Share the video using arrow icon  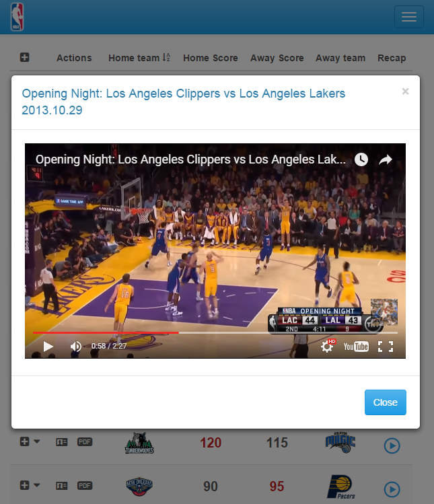(386, 159)
